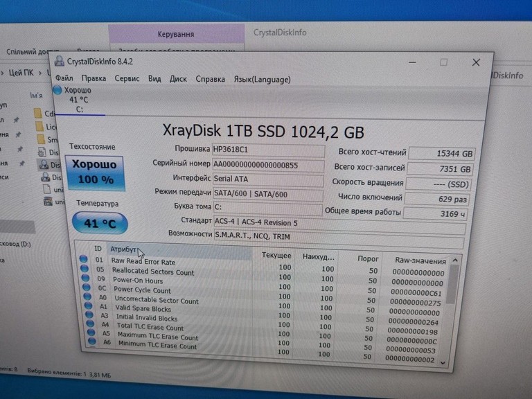Open the Правка menu

click(x=94, y=78)
